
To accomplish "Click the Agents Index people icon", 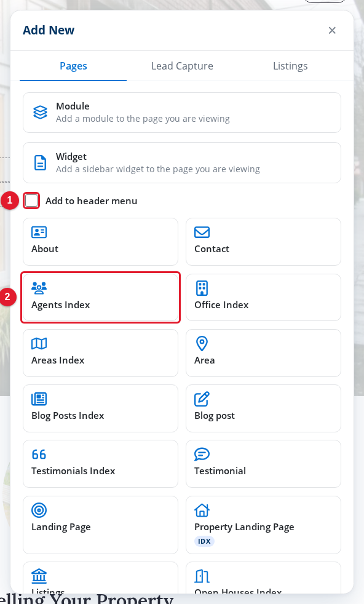I will tap(39, 288).
